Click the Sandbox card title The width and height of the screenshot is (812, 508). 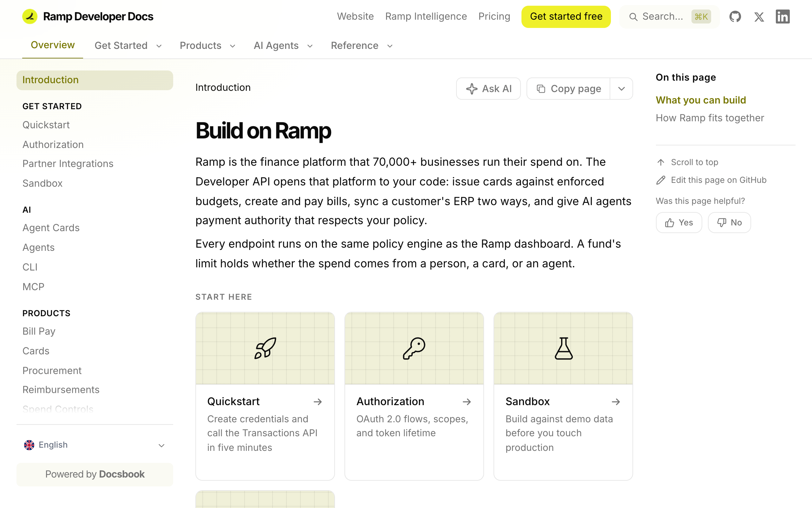pyautogui.click(x=527, y=402)
